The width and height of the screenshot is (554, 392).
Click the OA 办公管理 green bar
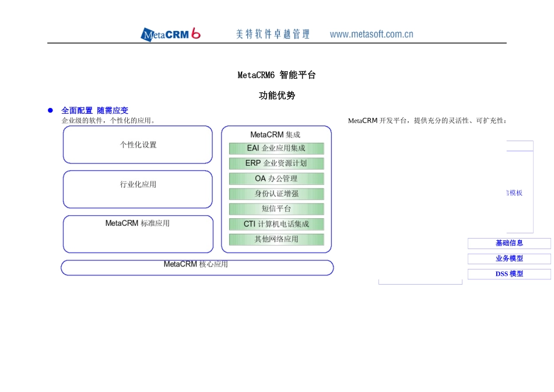[x=276, y=179]
